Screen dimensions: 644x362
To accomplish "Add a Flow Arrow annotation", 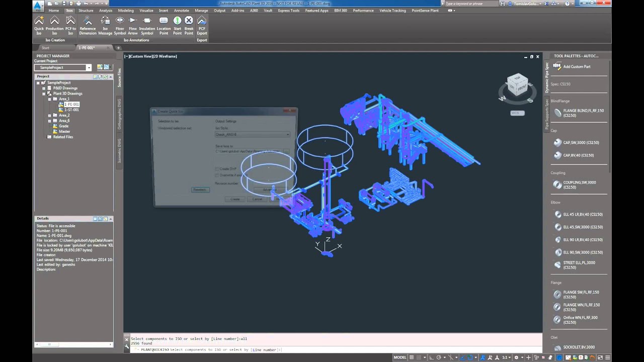I will (x=133, y=25).
